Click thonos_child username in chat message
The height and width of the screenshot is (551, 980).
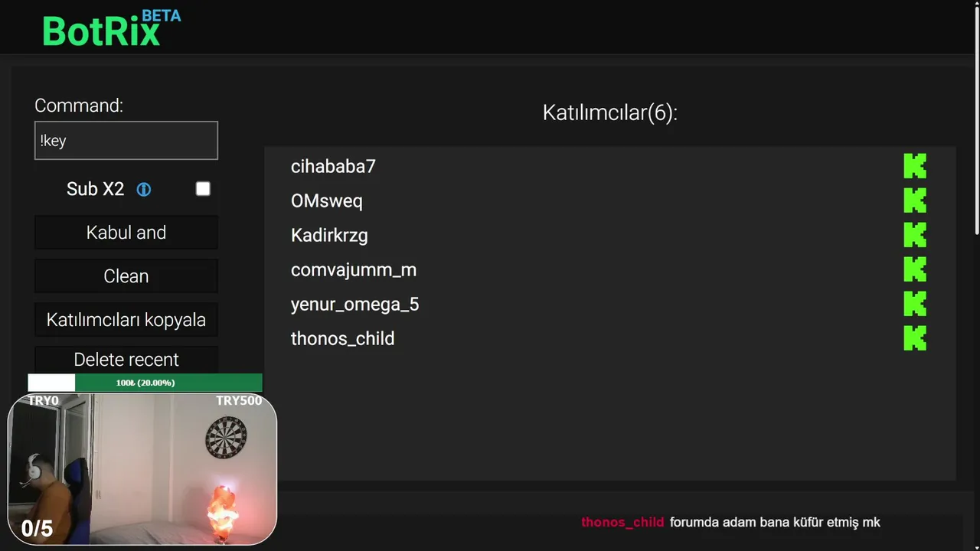click(x=622, y=522)
